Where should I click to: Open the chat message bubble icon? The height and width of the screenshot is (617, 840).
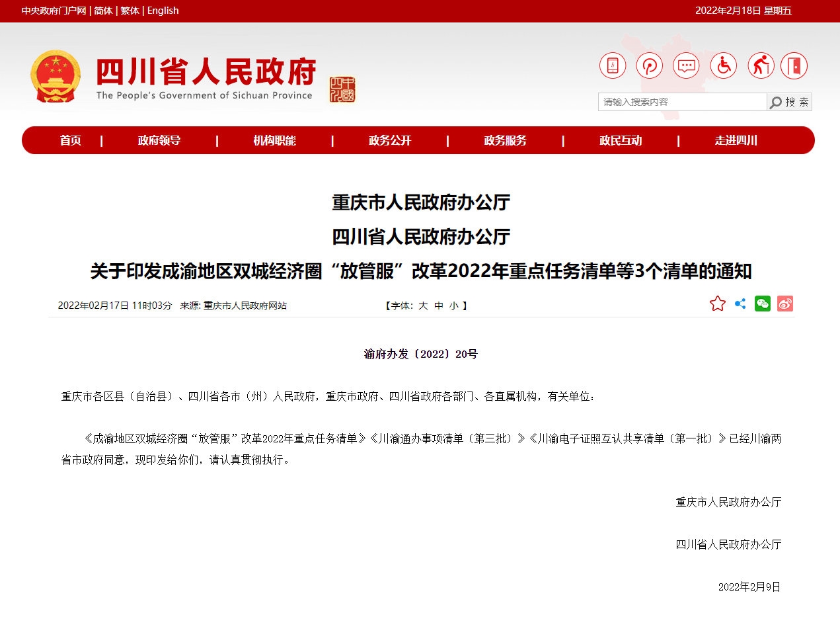[687, 65]
